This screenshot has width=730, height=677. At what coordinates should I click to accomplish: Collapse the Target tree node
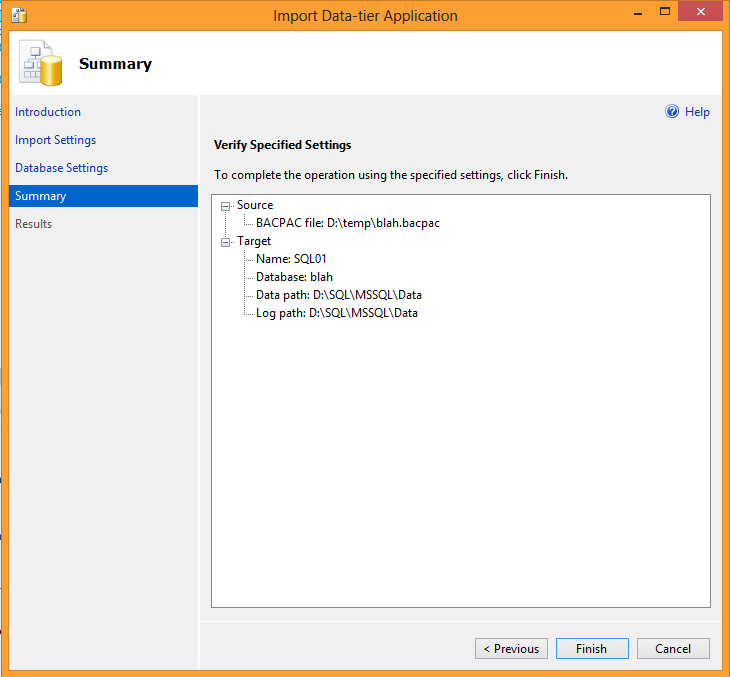click(x=226, y=242)
